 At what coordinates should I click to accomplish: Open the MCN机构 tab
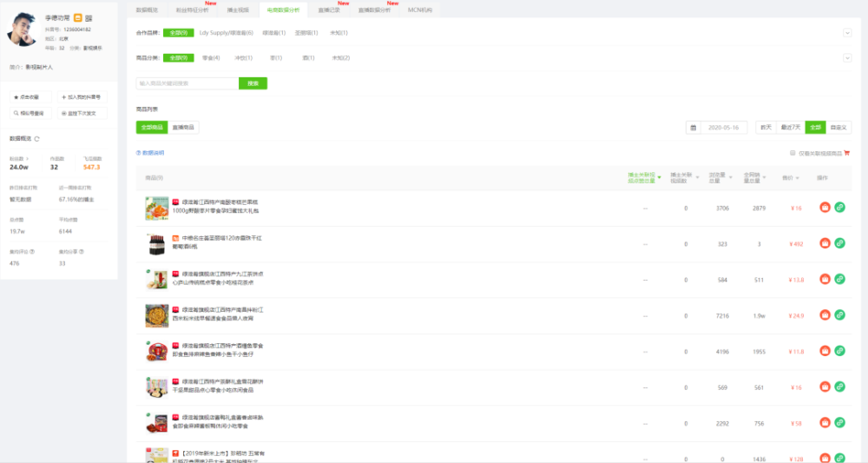(419, 10)
